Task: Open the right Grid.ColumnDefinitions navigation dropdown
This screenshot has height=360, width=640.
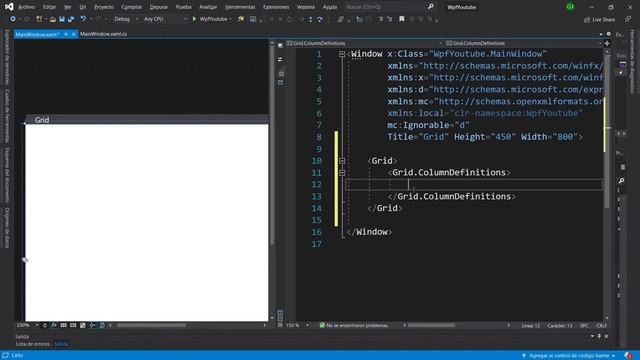Action: (x=523, y=43)
